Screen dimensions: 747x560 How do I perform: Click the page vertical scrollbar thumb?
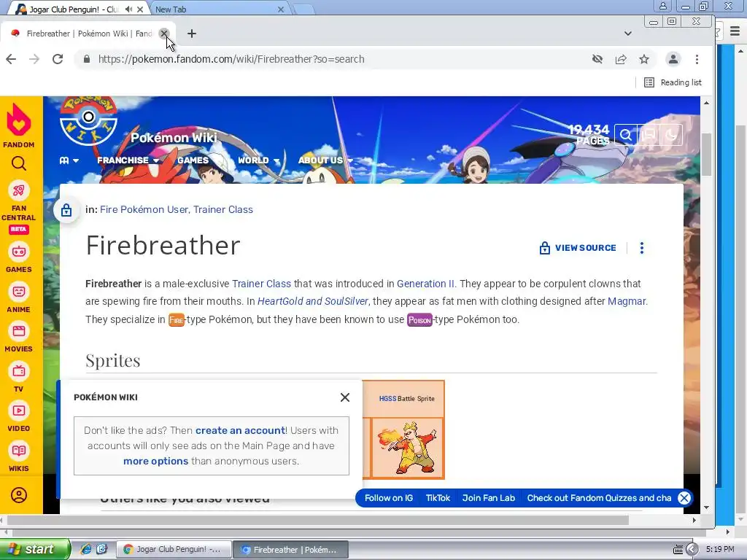[706, 155]
